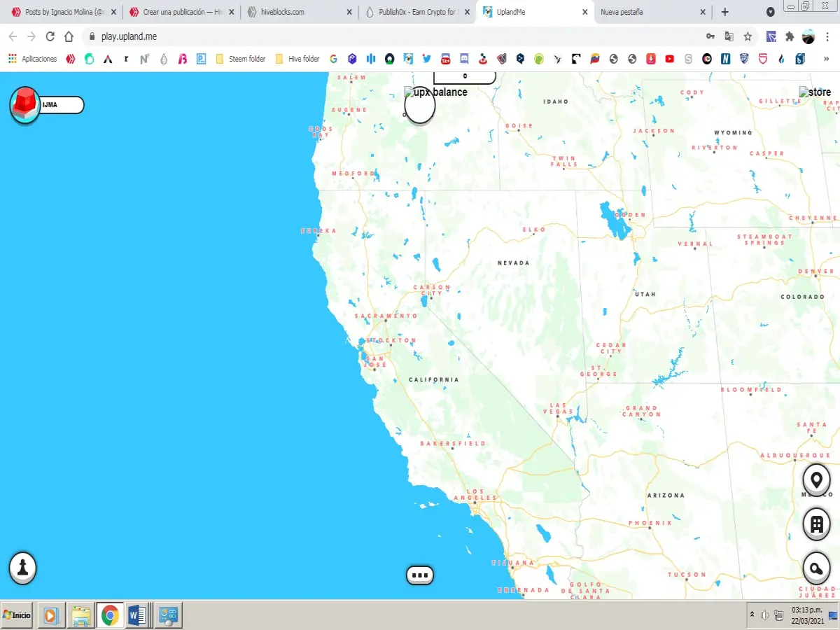Close the hiveblocks.com tab
The image size is (840, 630).
click(349, 12)
